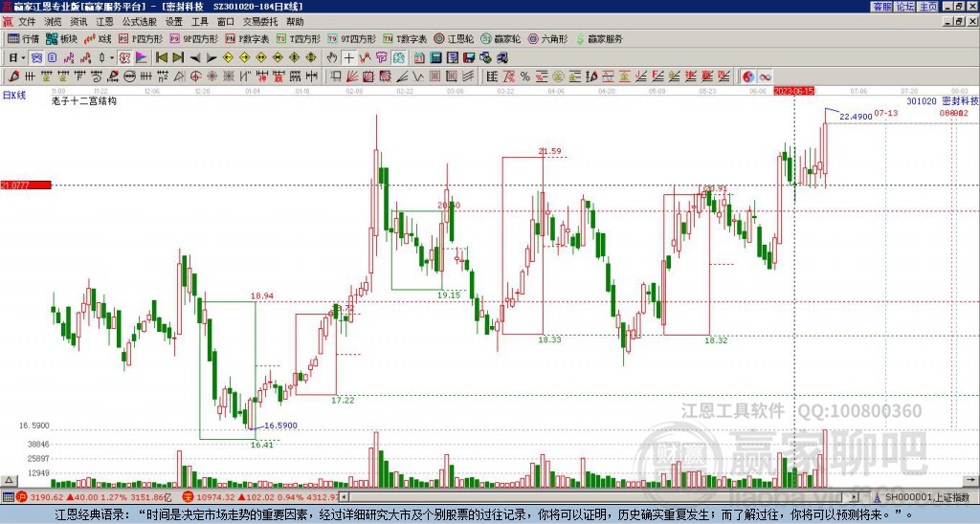
Task: Open the 交易委托 menu
Action: (260, 22)
